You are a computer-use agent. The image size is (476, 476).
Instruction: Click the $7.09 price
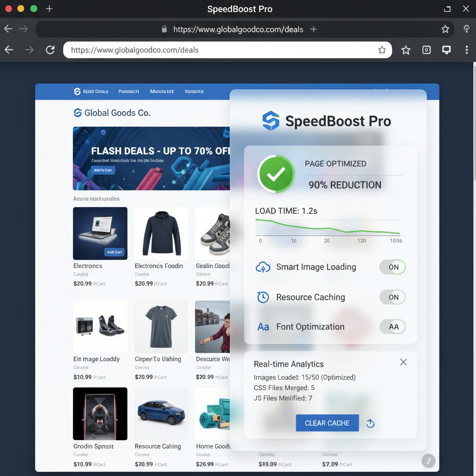click(330, 464)
